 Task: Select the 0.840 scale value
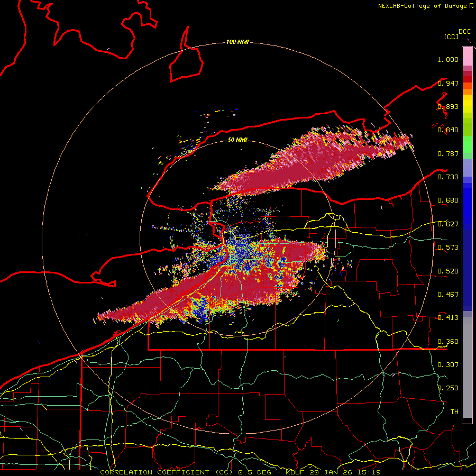[448, 130]
